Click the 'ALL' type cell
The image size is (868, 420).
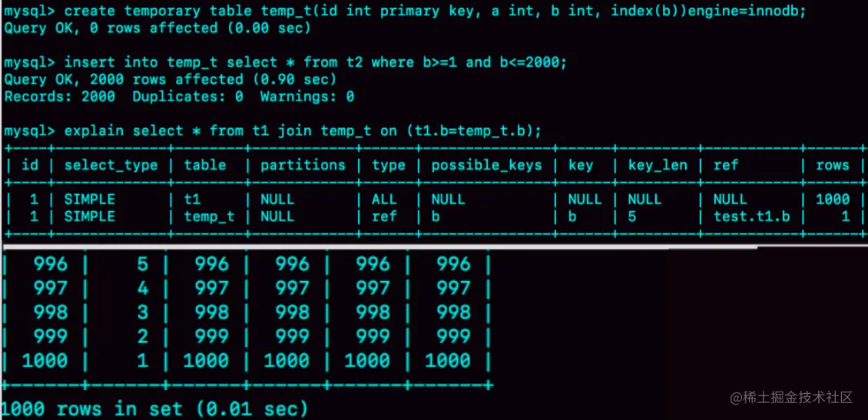(x=384, y=199)
